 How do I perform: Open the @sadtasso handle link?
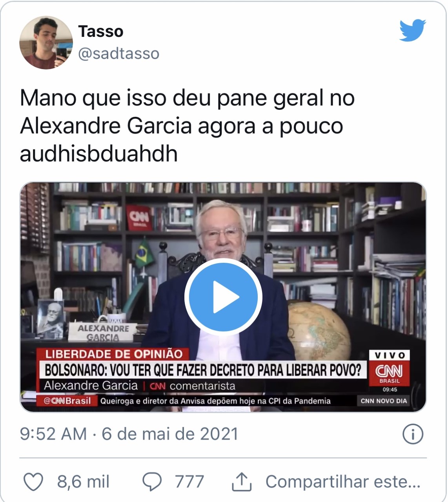(119, 53)
